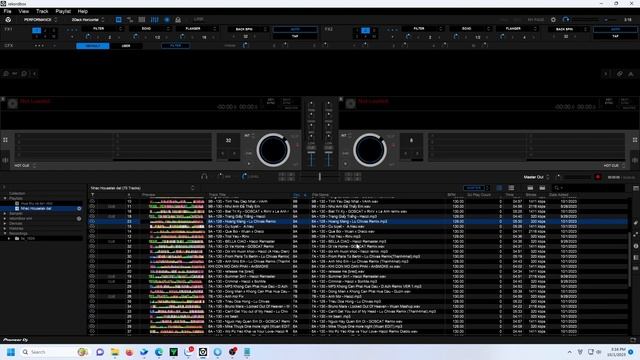Expand the Devices tree node
The image size is (640, 360).
click(5, 224)
